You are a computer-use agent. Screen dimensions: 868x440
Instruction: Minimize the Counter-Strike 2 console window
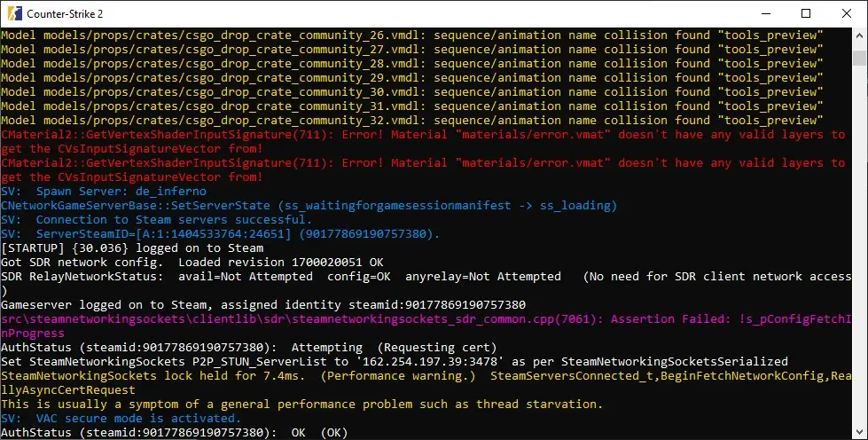(765, 13)
